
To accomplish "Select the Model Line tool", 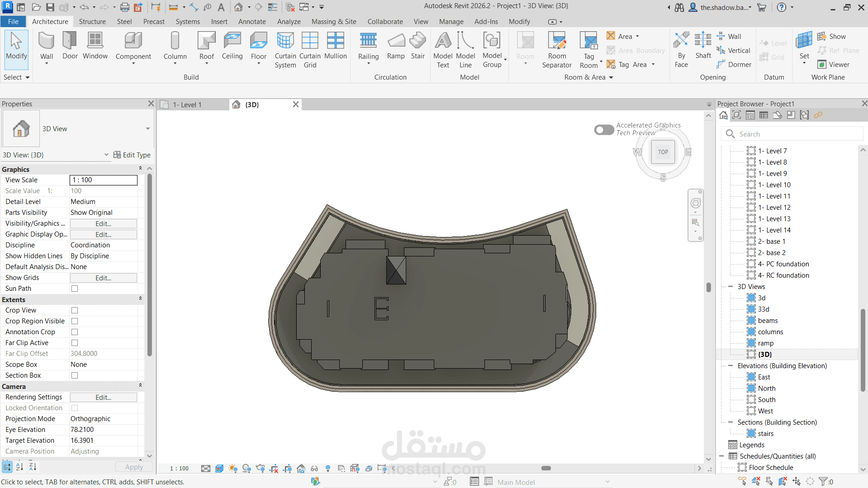I will coord(465,50).
